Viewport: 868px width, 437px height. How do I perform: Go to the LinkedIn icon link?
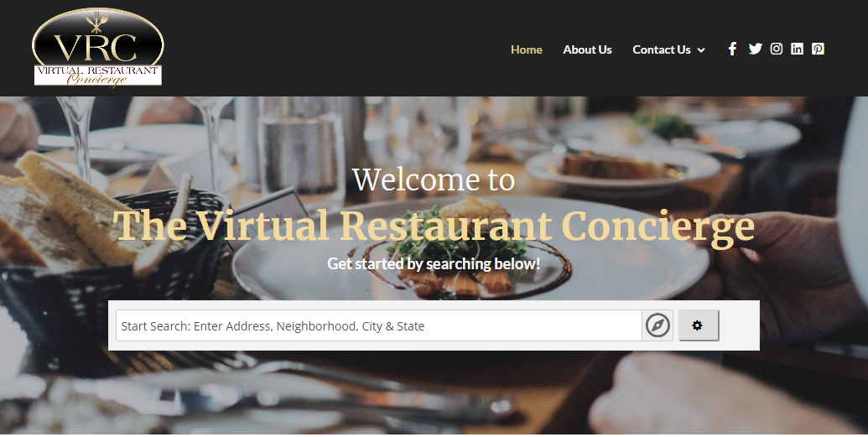[x=797, y=49]
